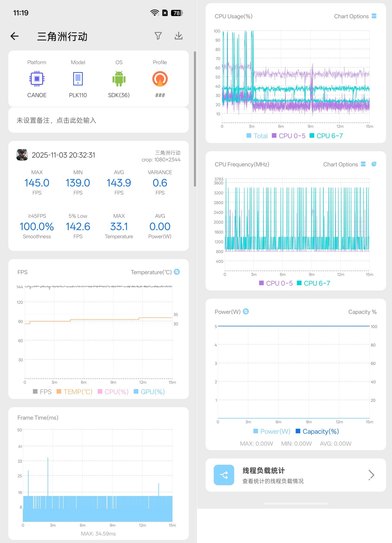Switch the Power(W) axis selector
This screenshot has width=392, height=543.
coord(246,311)
